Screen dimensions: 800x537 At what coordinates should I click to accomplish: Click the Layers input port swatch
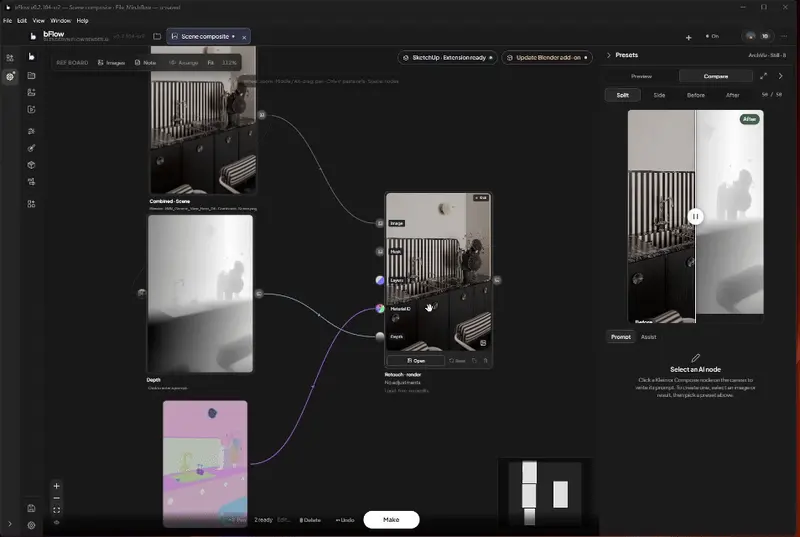pyautogui.click(x=380, y=280)
